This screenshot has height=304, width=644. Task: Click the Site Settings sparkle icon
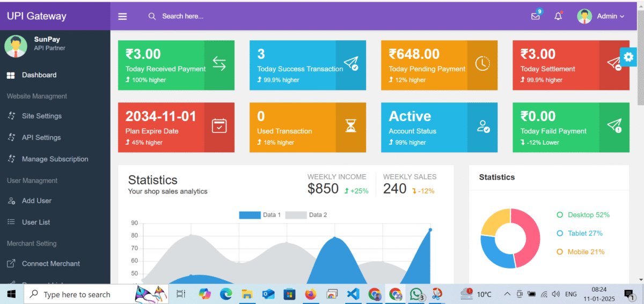(x=11, y=116)
